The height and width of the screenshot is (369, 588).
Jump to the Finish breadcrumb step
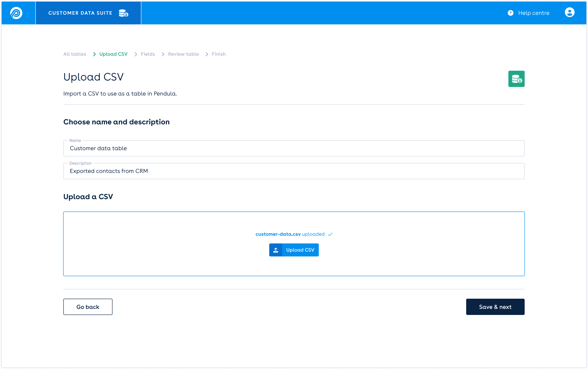coord(219,54)
